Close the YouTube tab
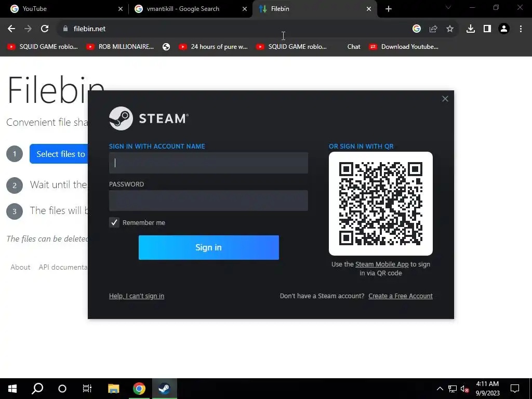This screenshot has height=399, width=532. 121,9
